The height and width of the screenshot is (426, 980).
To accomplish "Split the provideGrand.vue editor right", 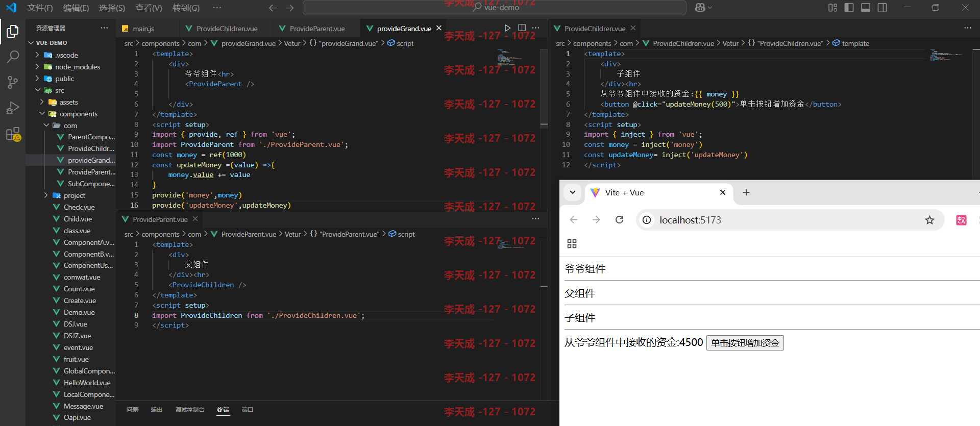I will tap(522, 28).
